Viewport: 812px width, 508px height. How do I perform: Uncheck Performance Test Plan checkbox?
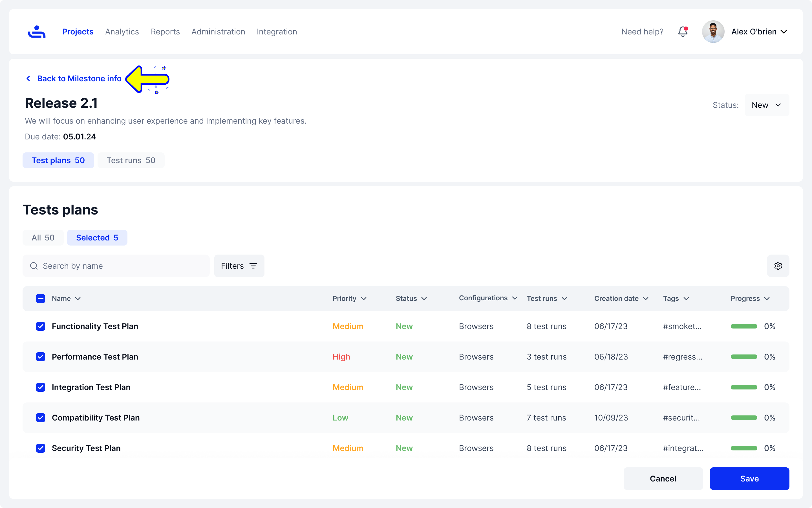[41, 356]
